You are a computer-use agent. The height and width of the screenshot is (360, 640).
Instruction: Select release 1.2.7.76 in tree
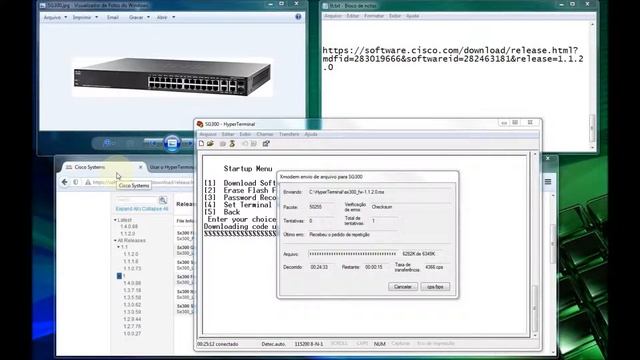coord(132,327)
